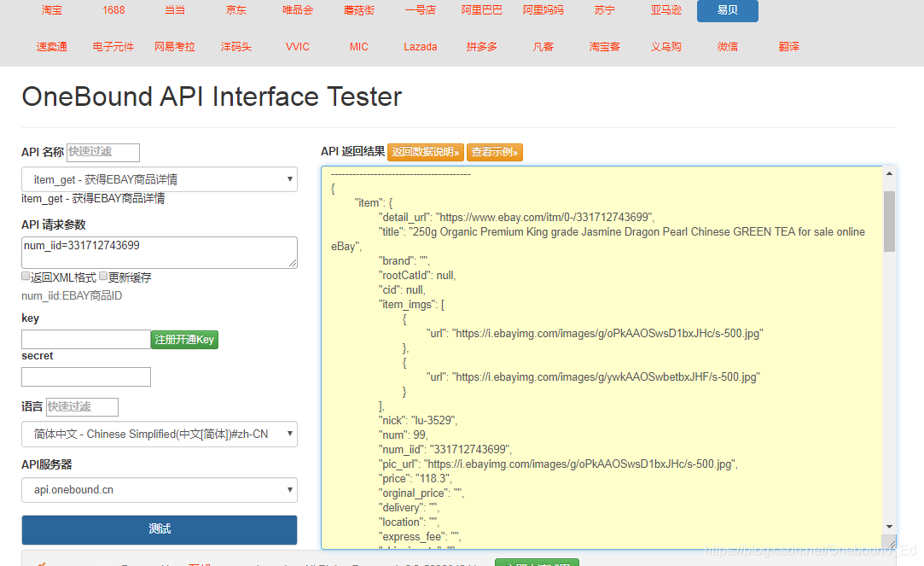Click the parameters textarea resize grip
This screenshot has width=924, height=566.
click(x=293, y=263)
